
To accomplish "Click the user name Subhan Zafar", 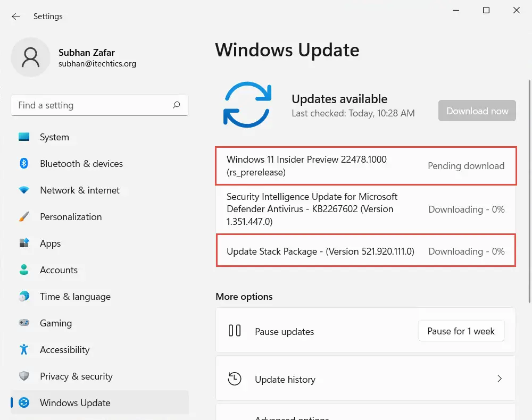I will pos(87,53).
